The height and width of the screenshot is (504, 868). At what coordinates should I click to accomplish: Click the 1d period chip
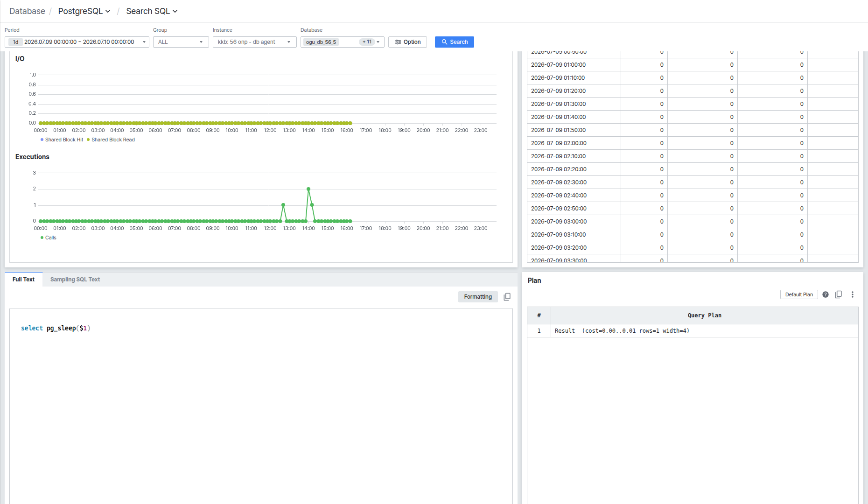click(x=15, y=42)
